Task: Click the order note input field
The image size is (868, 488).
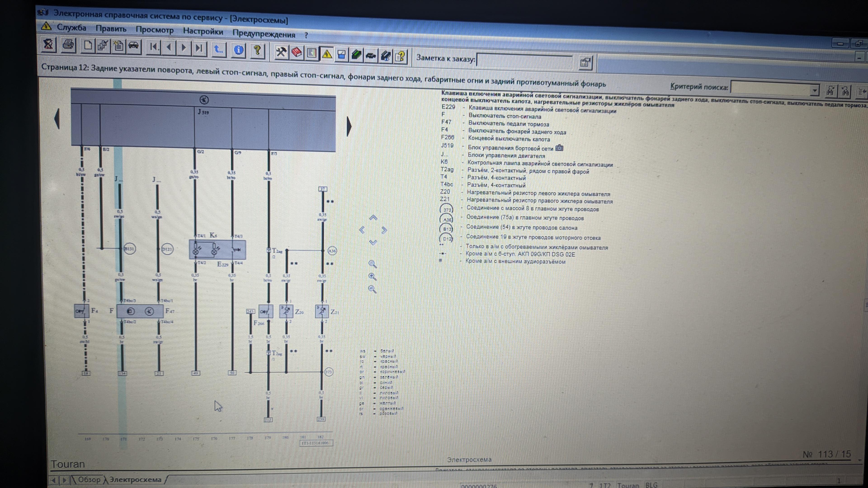Action: point(524,61)
